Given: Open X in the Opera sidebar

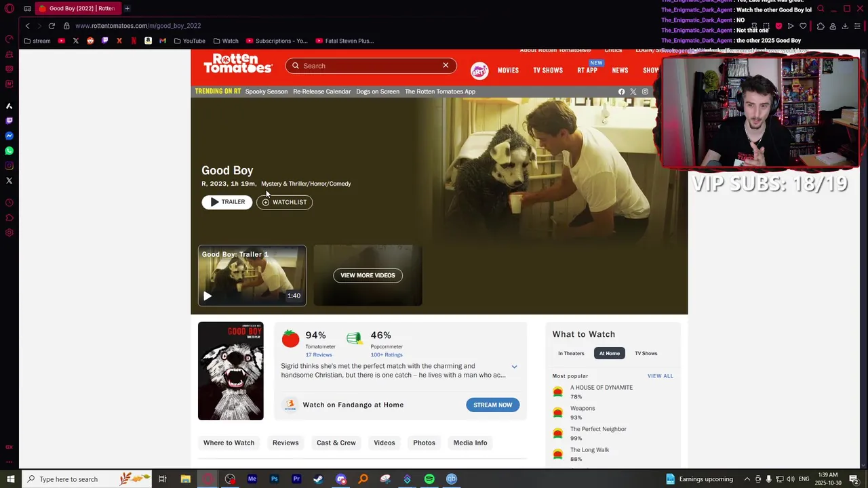Looking at the screenshot, I should pyautogui.click(x=9, y=180).
